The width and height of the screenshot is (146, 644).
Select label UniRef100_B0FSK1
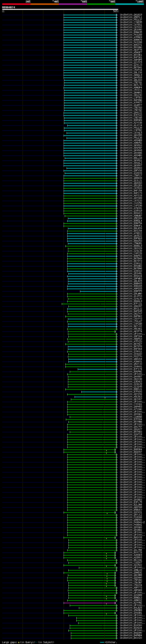(x=131, y=58)
